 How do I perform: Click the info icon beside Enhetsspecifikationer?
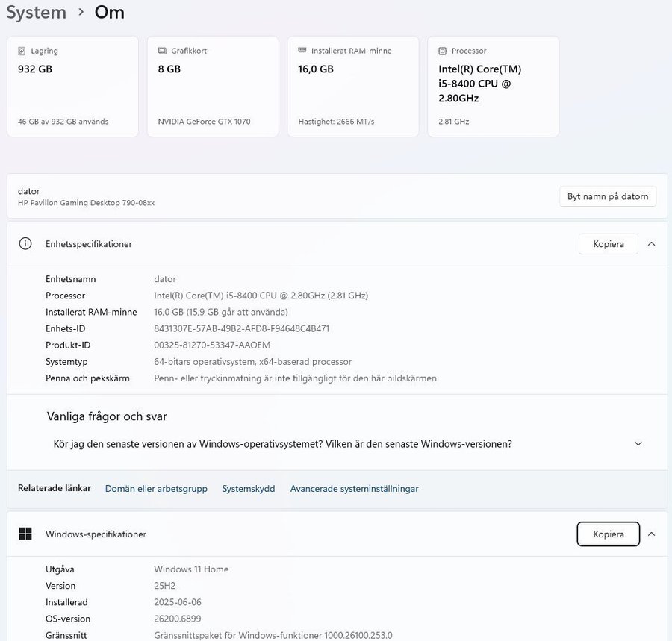click(25, 244)
